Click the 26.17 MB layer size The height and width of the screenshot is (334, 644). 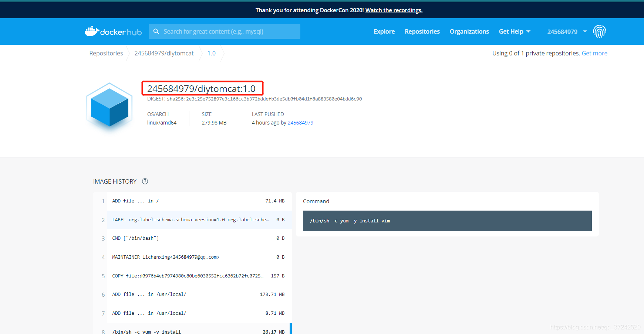coord(274,332)
